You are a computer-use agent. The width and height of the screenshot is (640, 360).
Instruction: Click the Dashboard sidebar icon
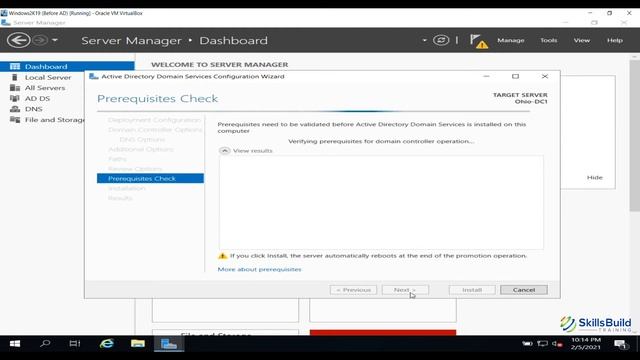click(15, 67)
